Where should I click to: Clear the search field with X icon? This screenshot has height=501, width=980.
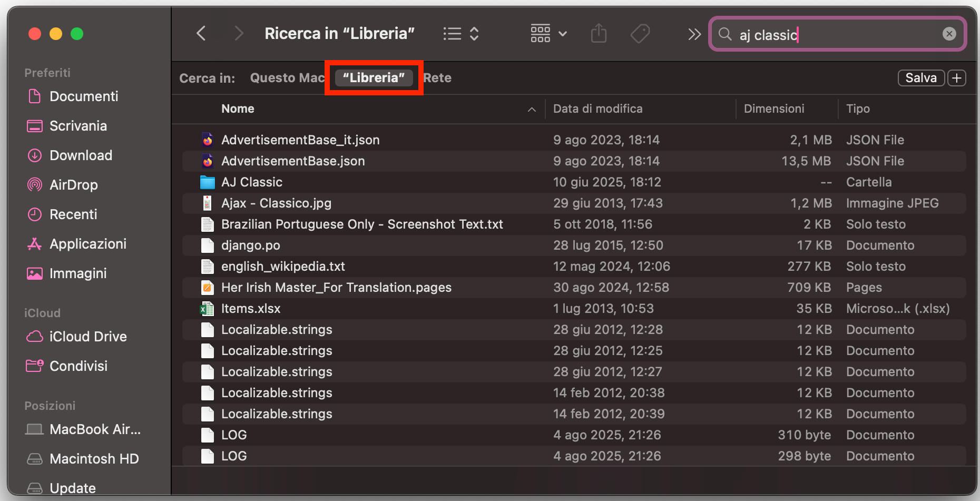[949, 34]
